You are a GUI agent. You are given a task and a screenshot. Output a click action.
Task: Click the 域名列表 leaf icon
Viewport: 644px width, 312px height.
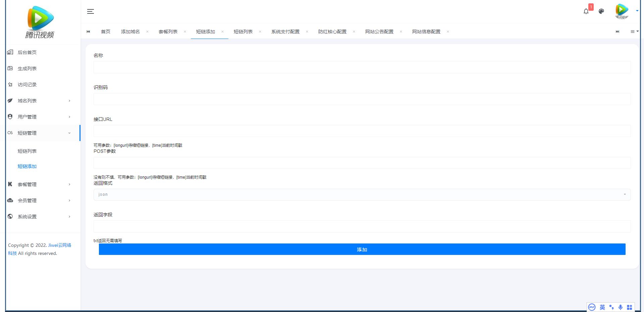10,100
